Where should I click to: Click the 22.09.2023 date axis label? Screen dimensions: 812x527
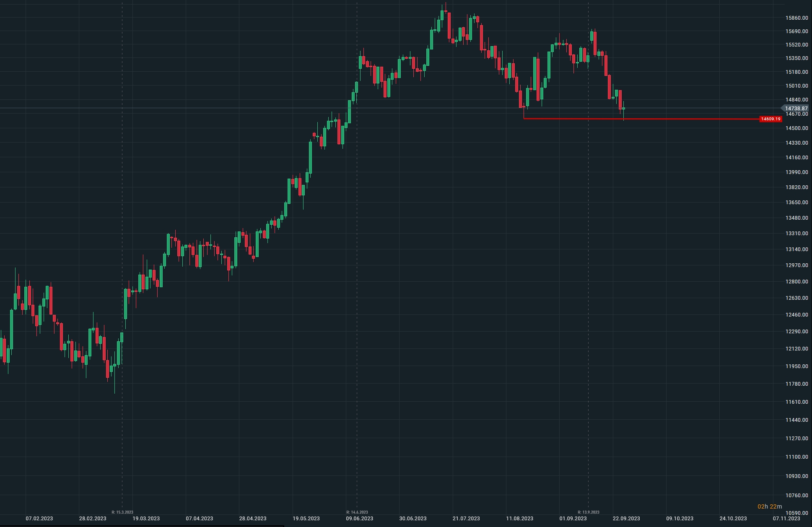[626, 519]
